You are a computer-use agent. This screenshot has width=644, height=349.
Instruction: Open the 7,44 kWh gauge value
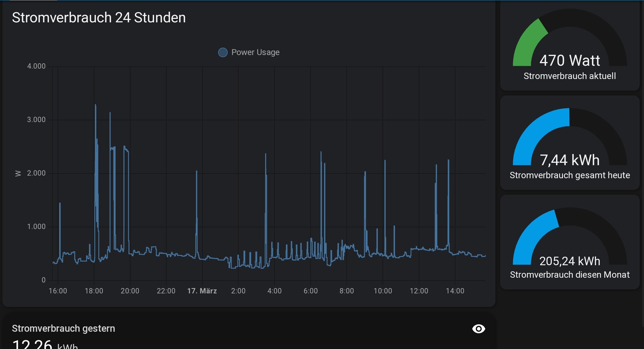tap(570, 160)
